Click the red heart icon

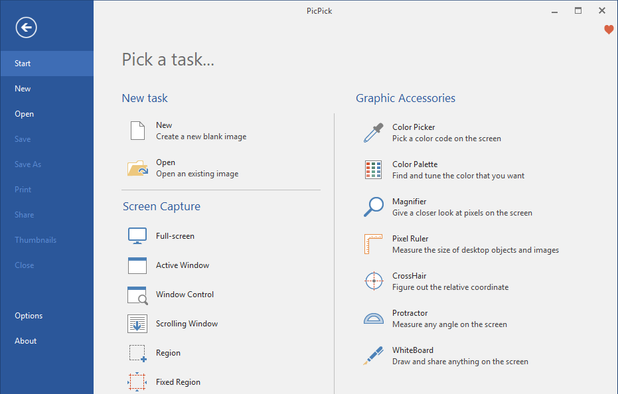point(609,30)
